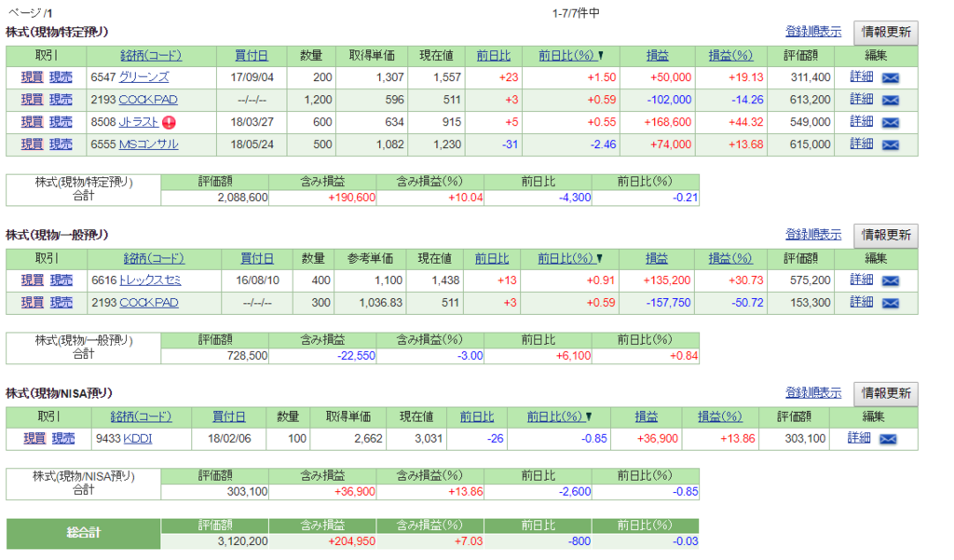This screenshot has height=560, width=954.
Task: Click the envelope icon in MSコンサル row
Action: (x=890, y=144)
